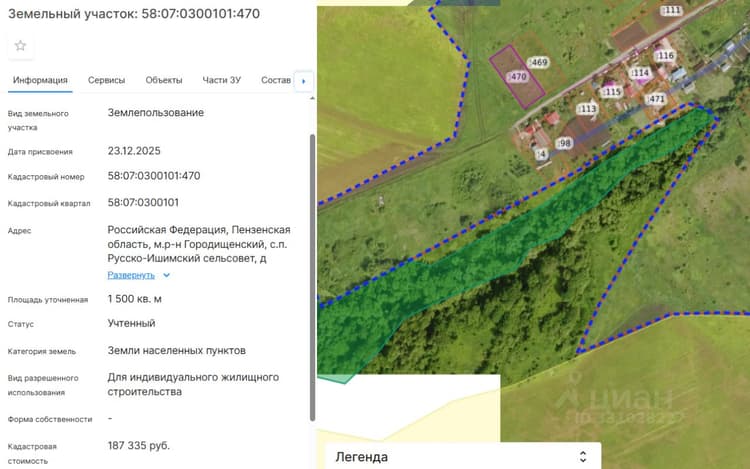
Task: Select parcel label 470 on map
Action: pos(518,76)
